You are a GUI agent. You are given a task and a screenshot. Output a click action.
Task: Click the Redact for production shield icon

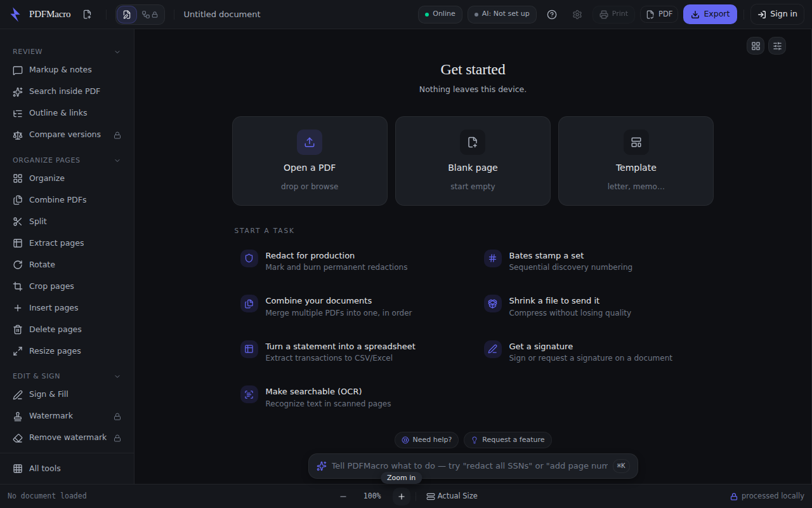pos(249,258)
